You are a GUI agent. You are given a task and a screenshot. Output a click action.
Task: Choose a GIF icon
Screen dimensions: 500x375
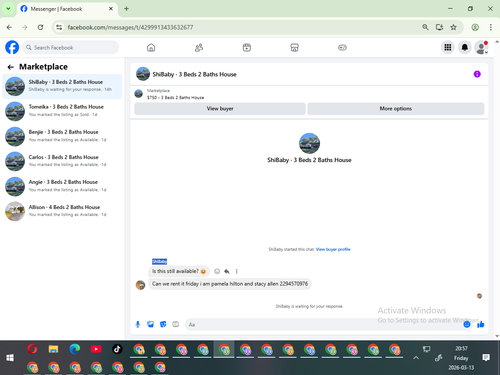(x=176, y=324)
